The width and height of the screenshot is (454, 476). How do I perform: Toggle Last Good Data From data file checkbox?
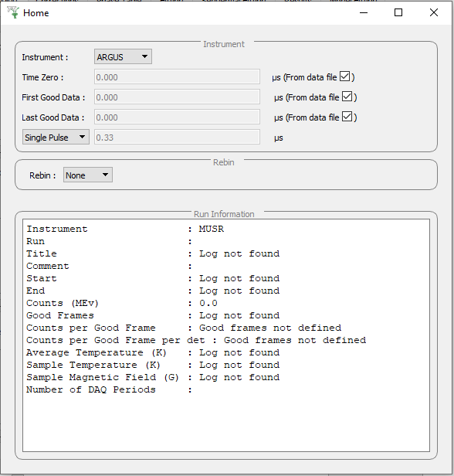tap(347, 117)
